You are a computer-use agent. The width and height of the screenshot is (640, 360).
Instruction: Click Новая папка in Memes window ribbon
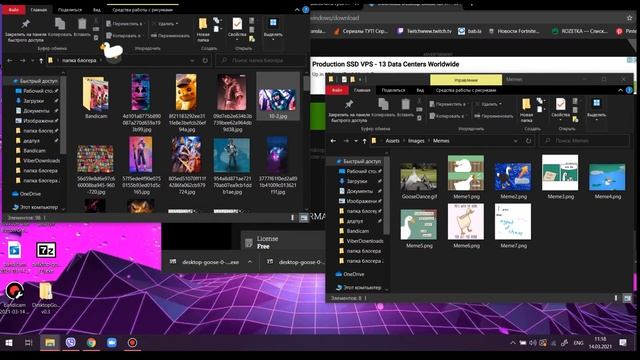[x=526, y=110]
